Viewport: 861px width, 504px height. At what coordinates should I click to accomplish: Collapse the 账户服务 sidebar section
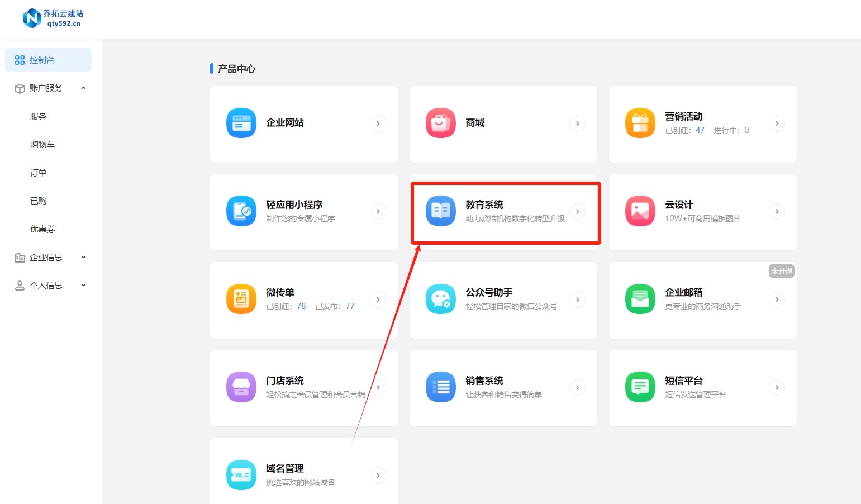[x=83, y=88]
